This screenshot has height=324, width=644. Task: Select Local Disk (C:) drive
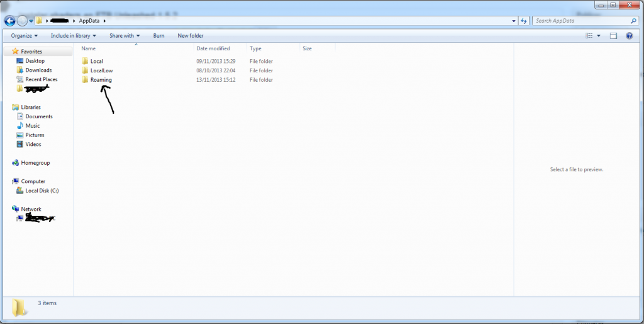tap(42, 191)
